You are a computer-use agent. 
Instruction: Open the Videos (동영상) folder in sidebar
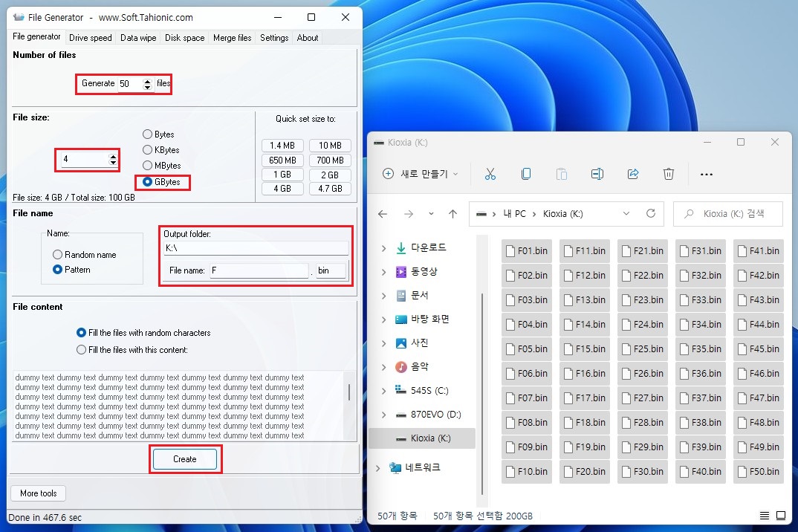pyautogui.click(x=424, y=271)
